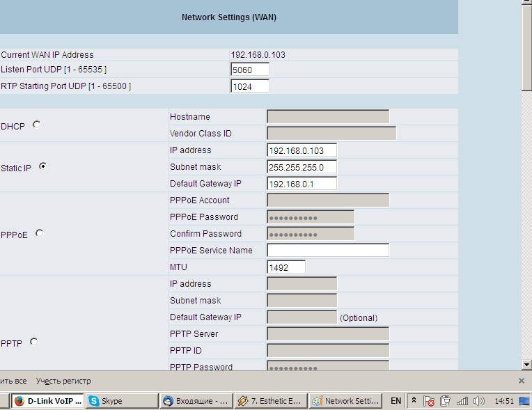The height and width of the screenshot is (410, 532).
Task: Click the PPTP Default Gateway IP (Optional) field
Action: tap(302, 317)
